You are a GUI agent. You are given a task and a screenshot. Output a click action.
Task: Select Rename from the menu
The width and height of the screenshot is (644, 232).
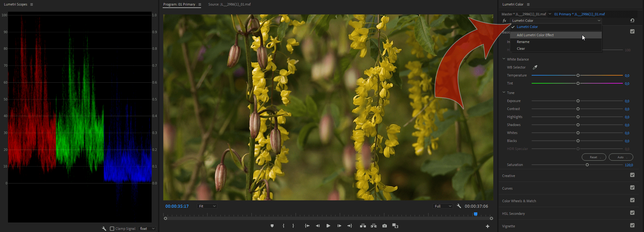click(x=556, y=42)
